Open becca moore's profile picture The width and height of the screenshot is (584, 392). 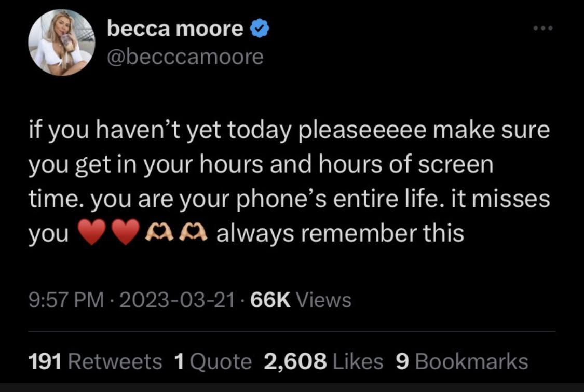pos(62,43)
